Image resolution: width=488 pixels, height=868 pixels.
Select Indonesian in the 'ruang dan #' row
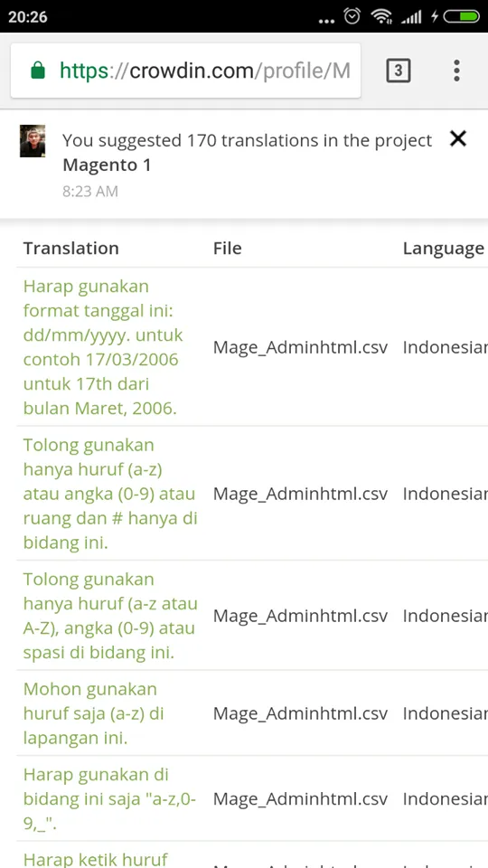pos(445,494)
